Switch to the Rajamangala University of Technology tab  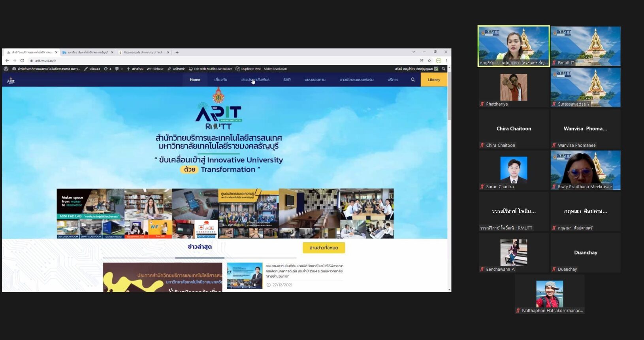144,52
